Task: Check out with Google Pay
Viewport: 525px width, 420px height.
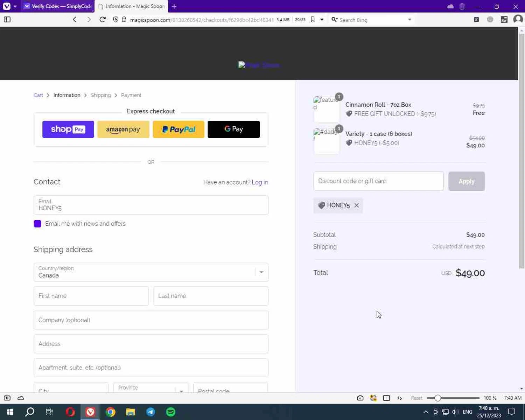Action: (234, 129)
